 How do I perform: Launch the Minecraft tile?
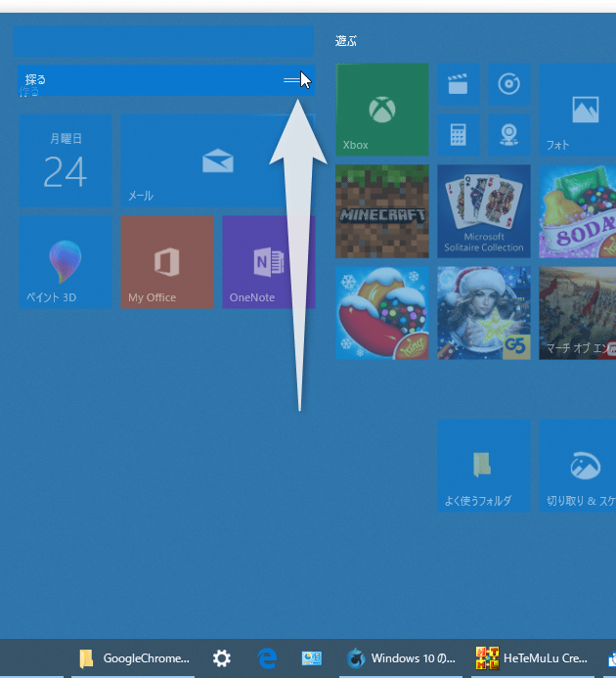tap(382, 211)
